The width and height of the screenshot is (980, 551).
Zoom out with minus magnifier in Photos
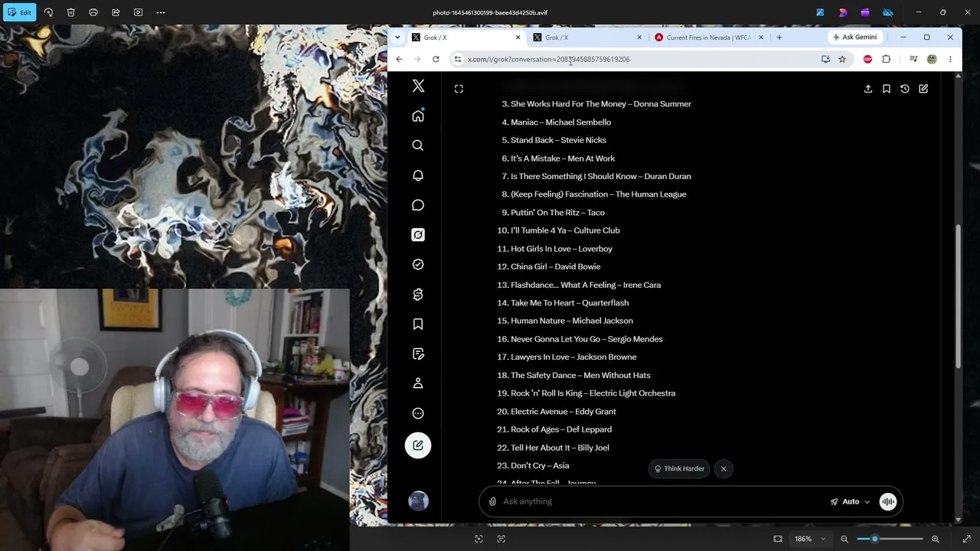[844, 539]
